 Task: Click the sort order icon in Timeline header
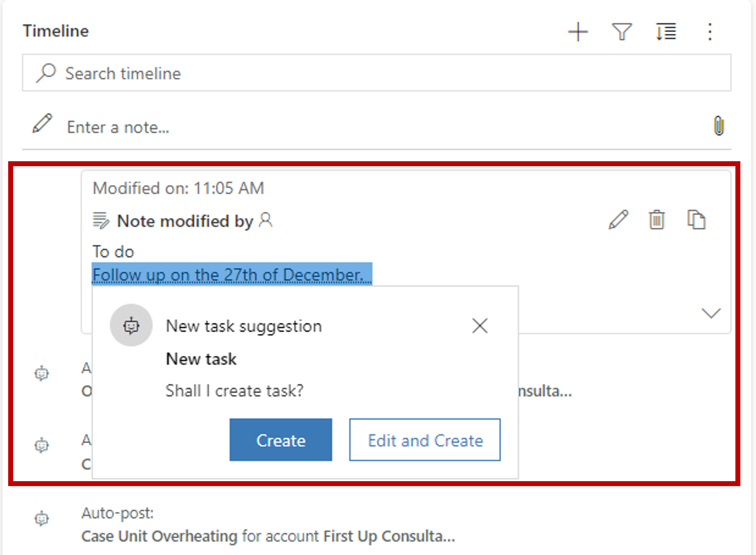[x=666, y=32]
